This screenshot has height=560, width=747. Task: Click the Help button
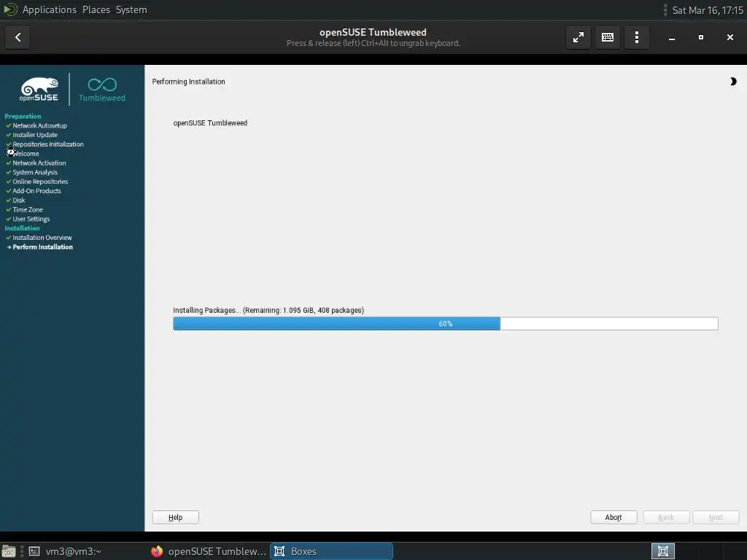[175, 517]
